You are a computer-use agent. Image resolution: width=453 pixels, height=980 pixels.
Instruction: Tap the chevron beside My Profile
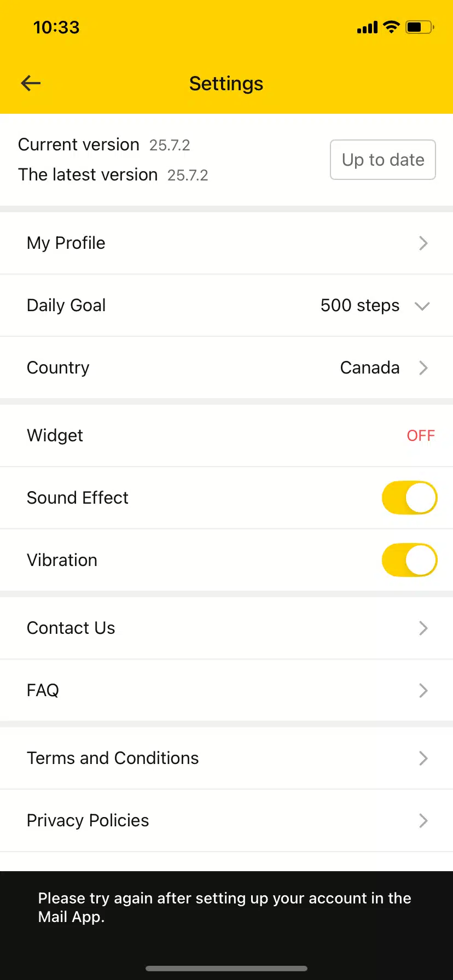(x=423, y=243)
